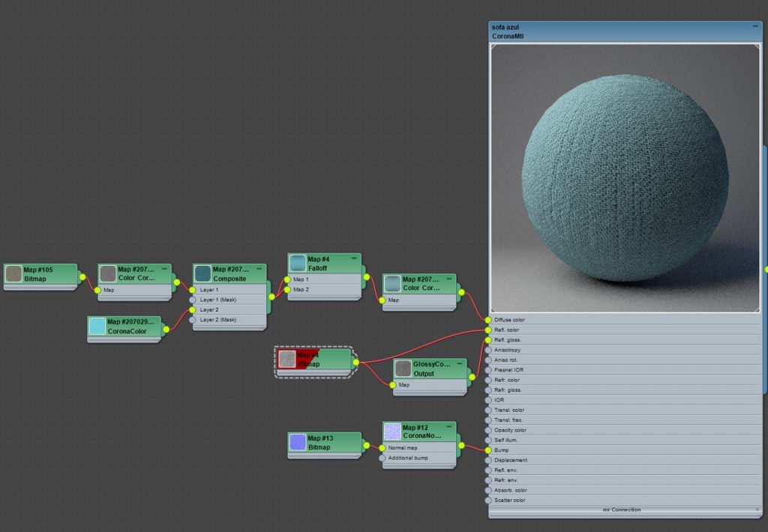Click the Diffuse color input socket
Viewport: 768px width, 532px height.
tap(487, 320)
